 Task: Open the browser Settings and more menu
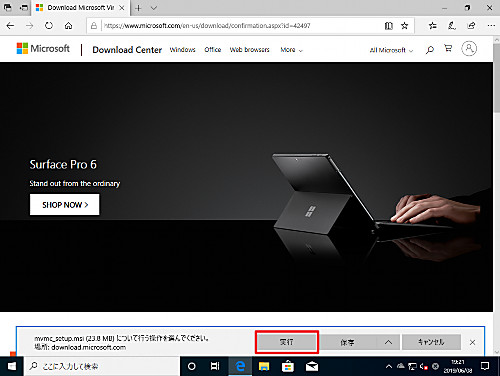[x=491, y=26]
